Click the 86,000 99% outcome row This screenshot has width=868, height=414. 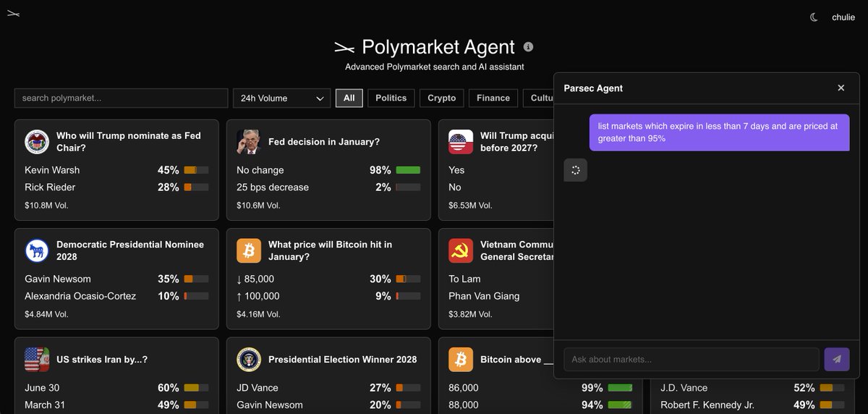click(540, 388)
